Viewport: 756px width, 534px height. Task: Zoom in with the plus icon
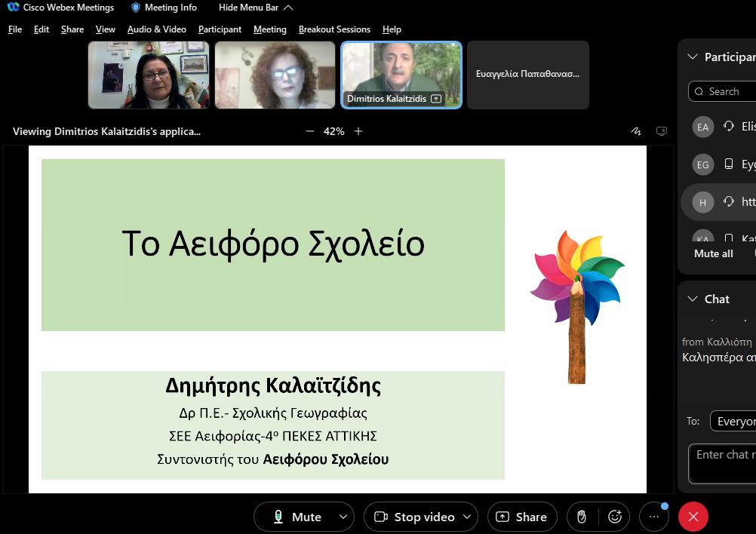coord(358,131)
